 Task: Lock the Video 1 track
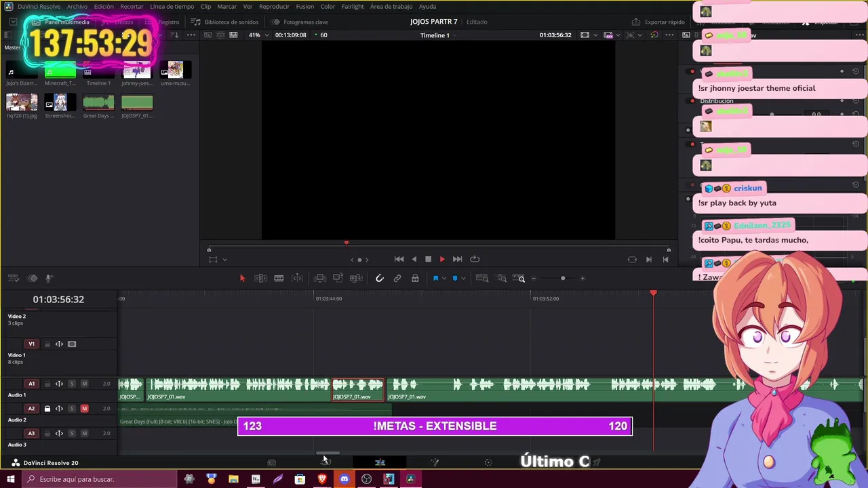point(47,344)
